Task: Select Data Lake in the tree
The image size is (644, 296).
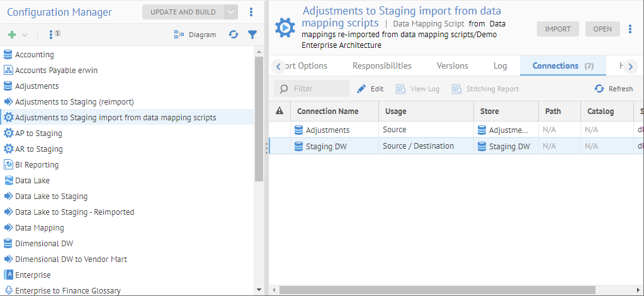Action: [x=32, y=181]
